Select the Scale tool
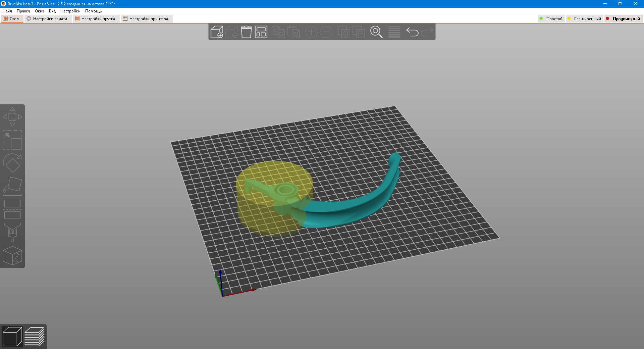Image resolution: width=644 pixels, height=349 pixels. pyautogui.click(x=12, y=140)
